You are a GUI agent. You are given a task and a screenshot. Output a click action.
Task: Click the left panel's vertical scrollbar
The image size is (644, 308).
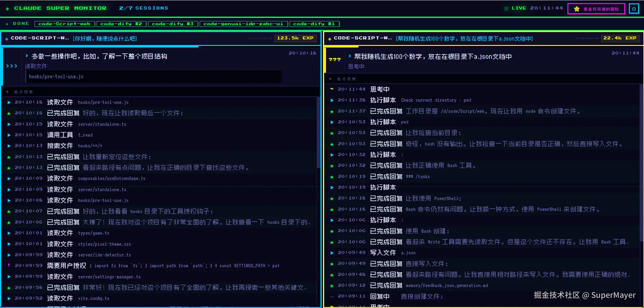[x=318, y=133]
